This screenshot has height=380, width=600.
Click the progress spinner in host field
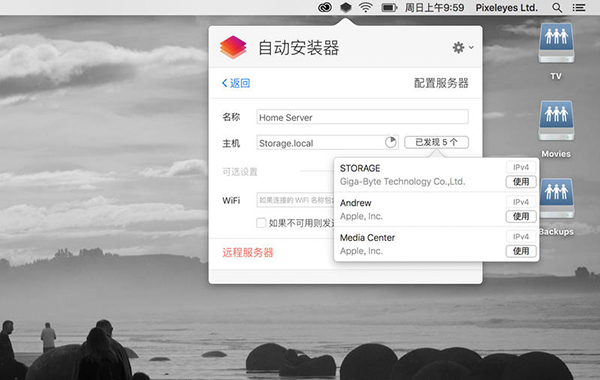390,142
